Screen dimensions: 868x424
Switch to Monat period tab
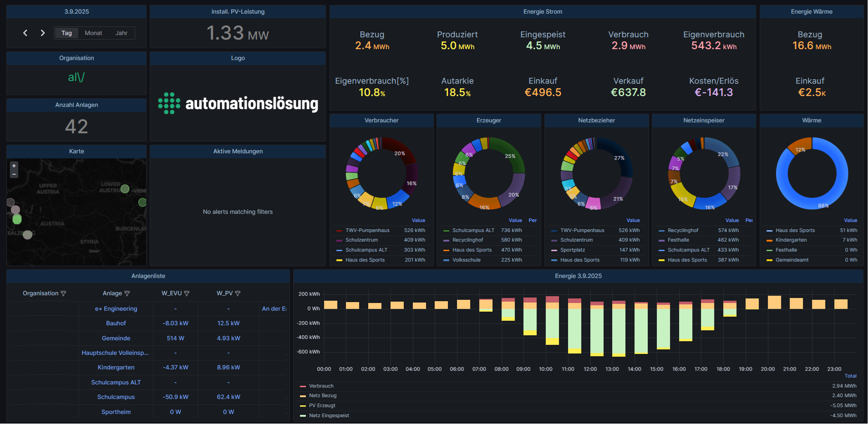[x=93, y=33]
